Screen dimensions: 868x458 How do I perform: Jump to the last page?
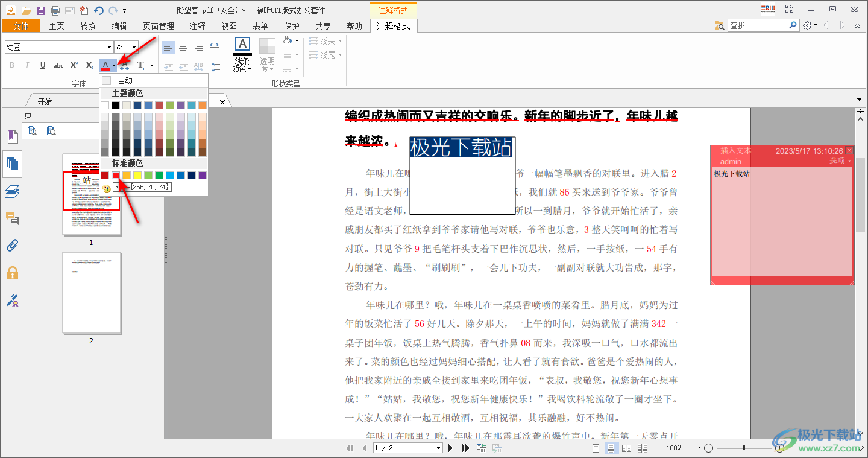(x=465, y=448)
